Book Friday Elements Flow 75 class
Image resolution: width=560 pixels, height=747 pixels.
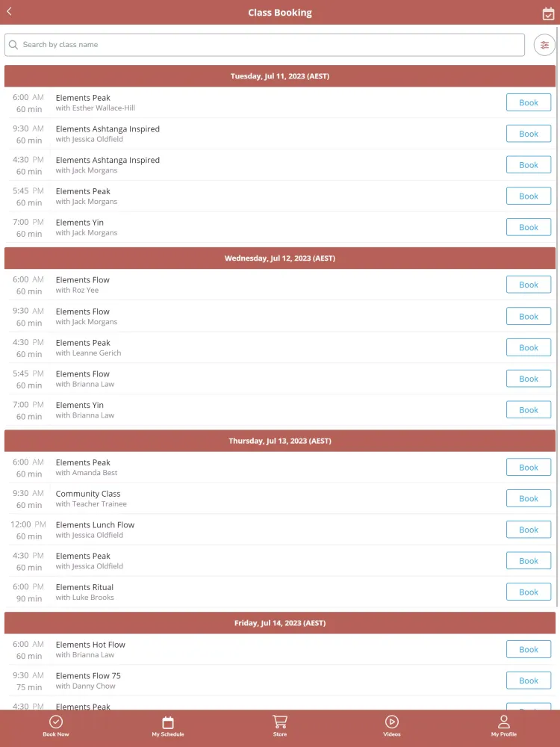pyautogui.click(x=529, y=681)
